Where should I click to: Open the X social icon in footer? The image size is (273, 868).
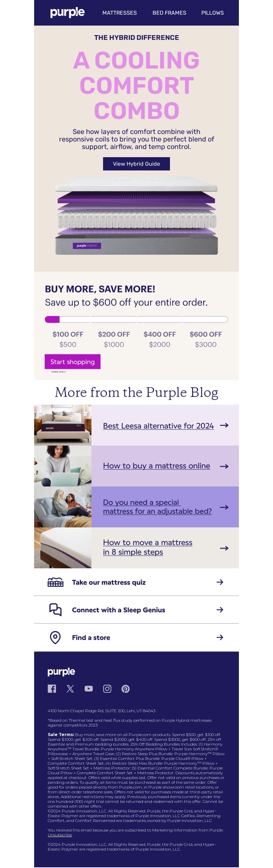[70, 689]
